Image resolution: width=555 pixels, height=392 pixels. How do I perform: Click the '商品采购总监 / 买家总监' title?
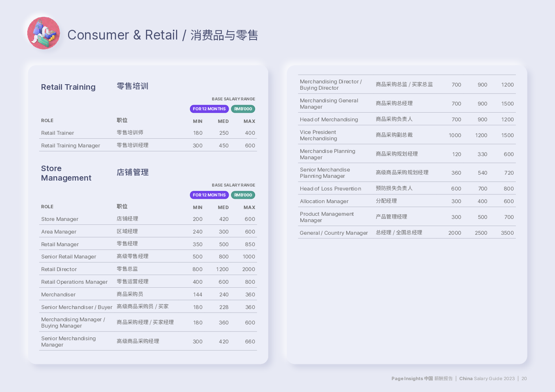[404, 85]
